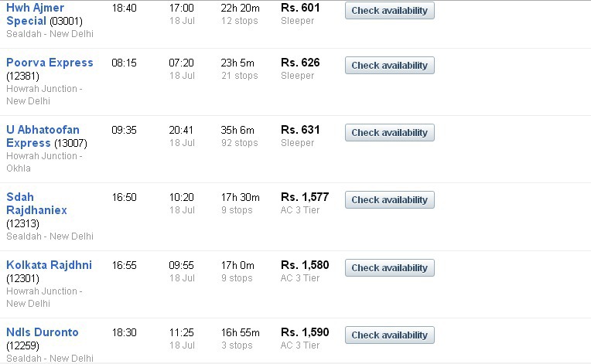Check availability for U Abhatoofan Express
This screenshot has width=591, height=364.
pos(389,132)
